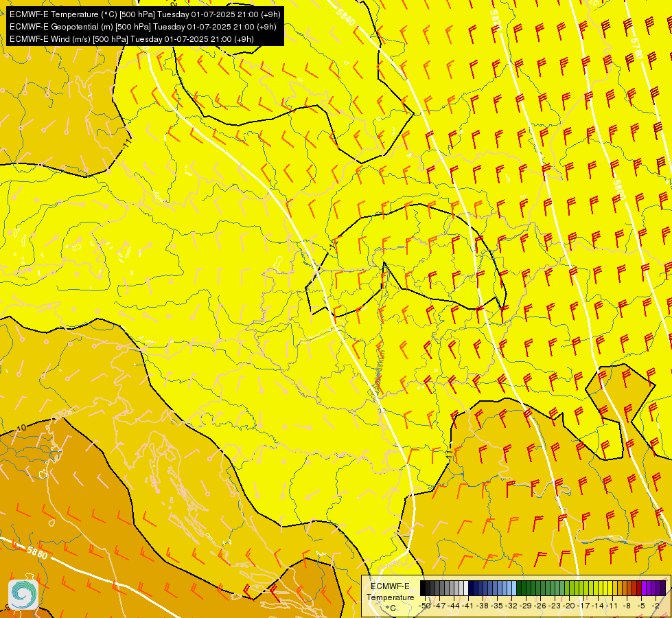Click the -50 legend tick value

pyautogui.click(x=424, y=606)
